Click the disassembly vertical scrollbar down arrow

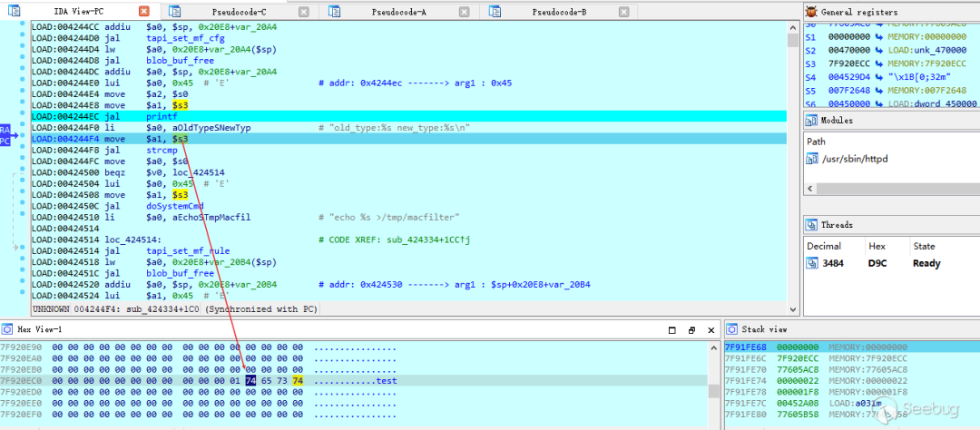click(x=793, y=308)
